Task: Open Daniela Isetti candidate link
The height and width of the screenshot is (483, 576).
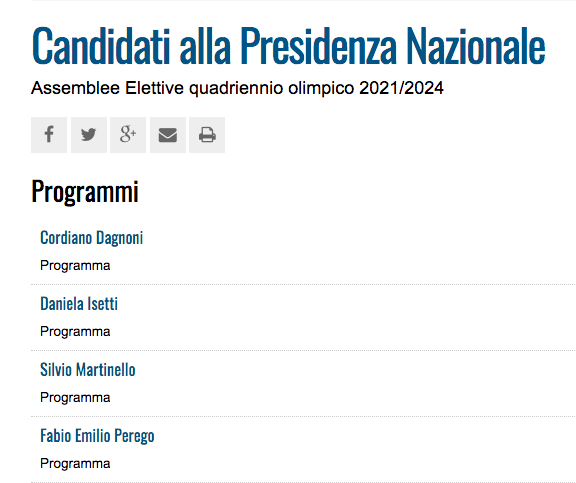Action: (x=79, y=304)
